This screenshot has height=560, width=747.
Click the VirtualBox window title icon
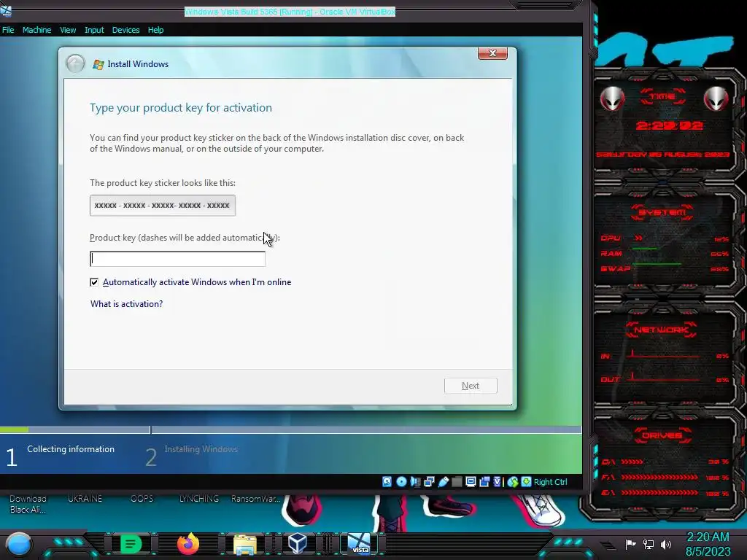6,10
